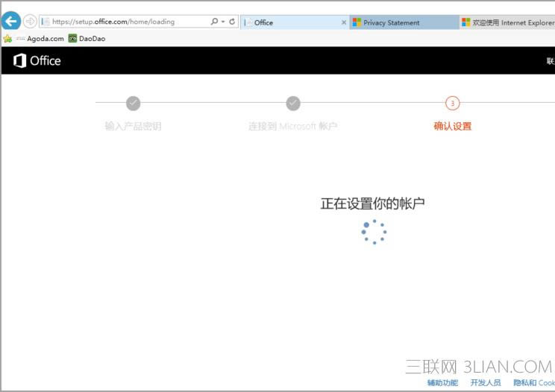Click the loading spinner animation
Viewport: 555px width, 392px height.
click(x=374, y=232)
